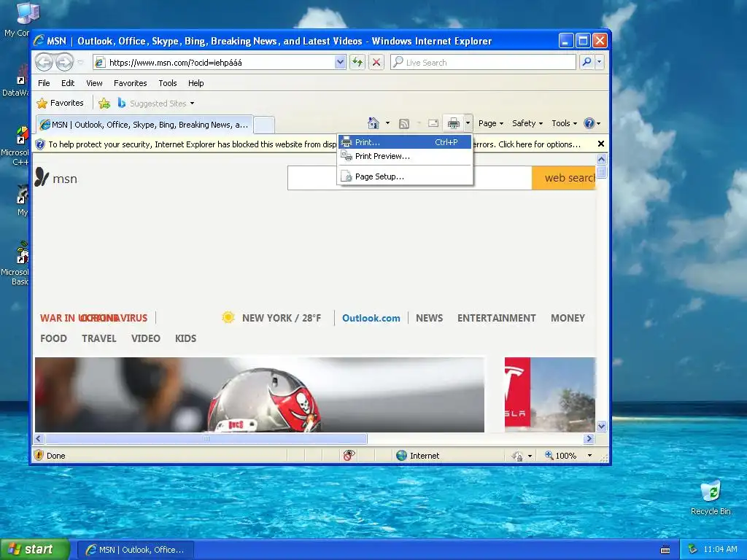The height and width of the screenshot is (560, 747).
Task: Expand the zoom level dropdown arrow
Action: [x=589, y=456]
